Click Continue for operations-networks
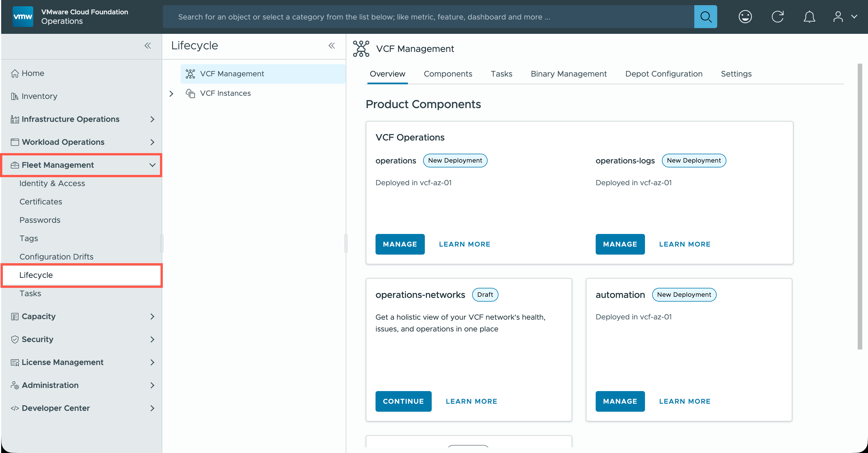Screen dimensions: 868x453 (403, 401)
